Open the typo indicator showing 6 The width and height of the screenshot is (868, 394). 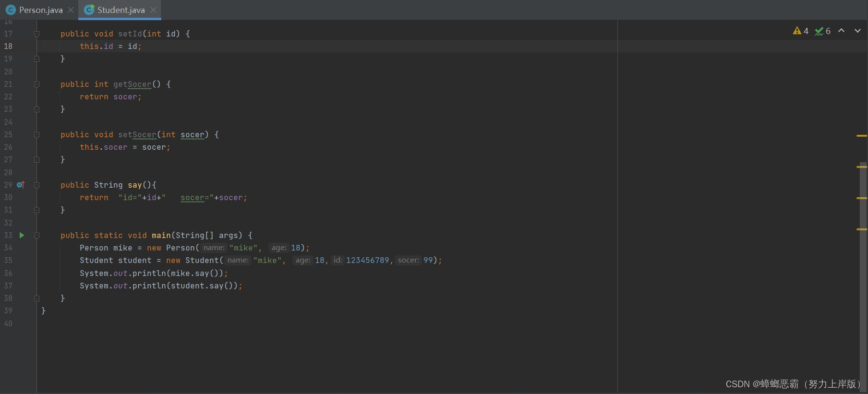click(x=823, y=31)
